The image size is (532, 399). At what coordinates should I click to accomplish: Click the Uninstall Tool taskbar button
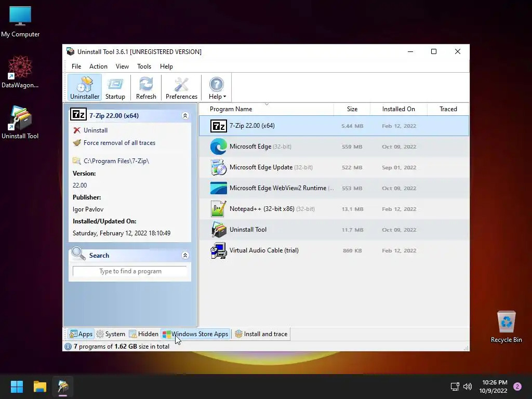pos(63,387)
